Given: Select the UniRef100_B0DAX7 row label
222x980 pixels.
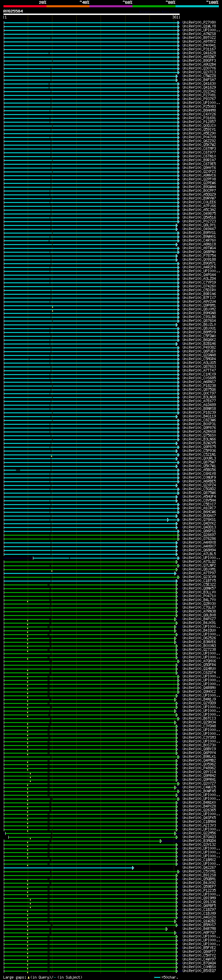Looking at the screenshot, I should point(199,516).
